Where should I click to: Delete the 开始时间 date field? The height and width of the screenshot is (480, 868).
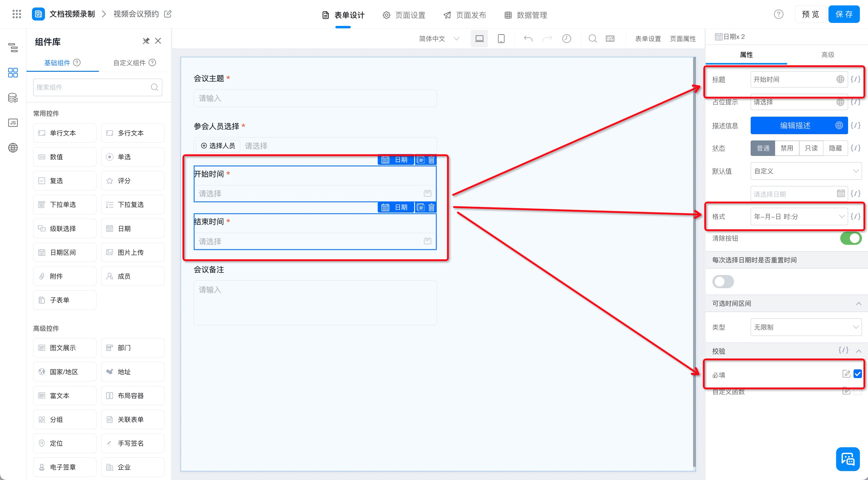coord(431,160)
